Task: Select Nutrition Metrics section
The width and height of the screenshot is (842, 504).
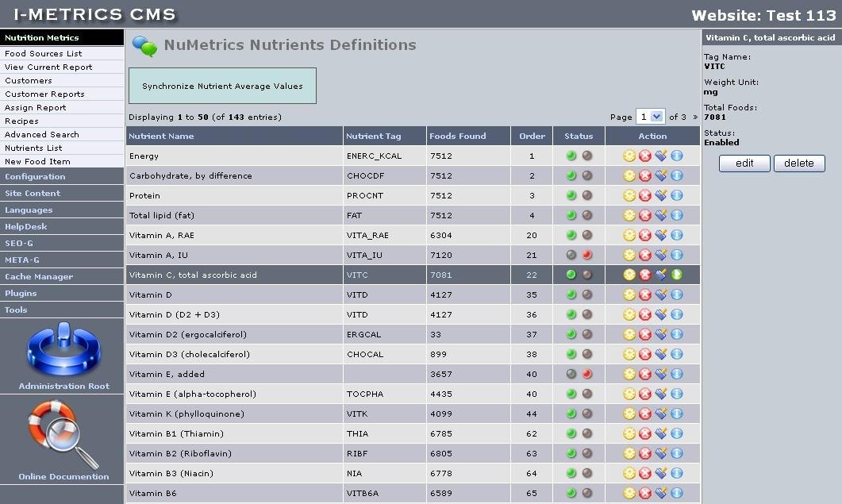Action: [x=43, y=37]
